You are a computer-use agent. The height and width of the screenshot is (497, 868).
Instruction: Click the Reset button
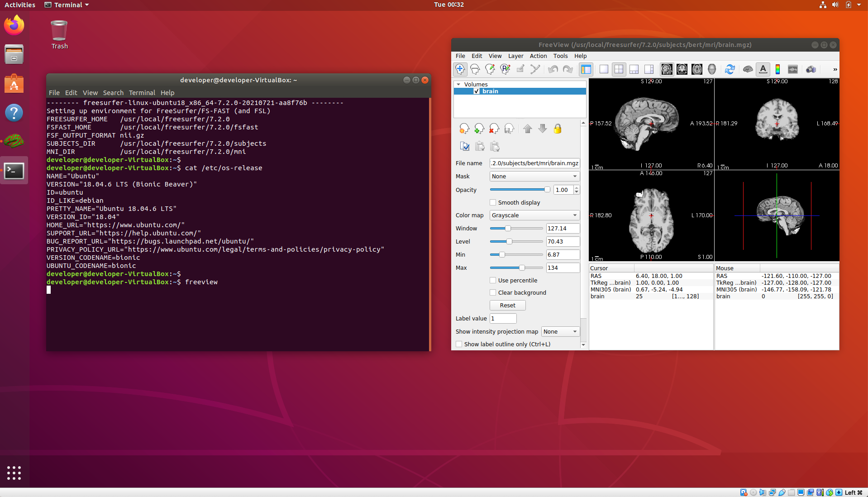507,306
